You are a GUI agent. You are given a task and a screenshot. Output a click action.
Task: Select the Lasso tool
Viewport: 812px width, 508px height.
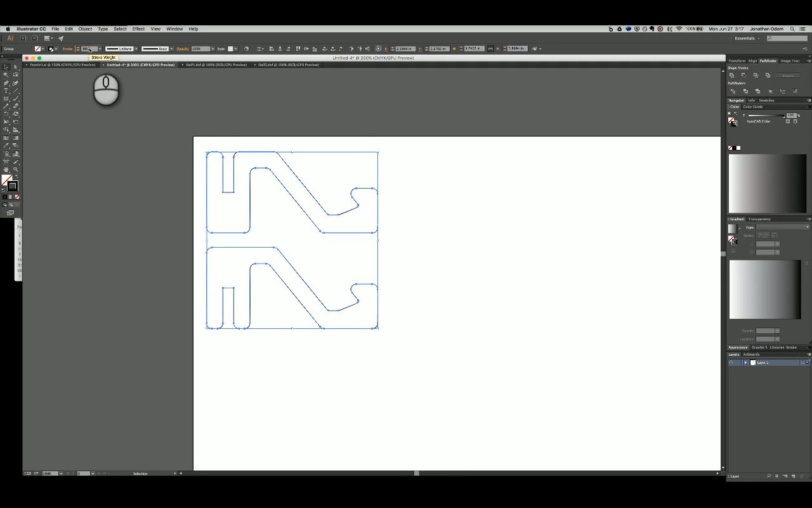tap(16, 75)
